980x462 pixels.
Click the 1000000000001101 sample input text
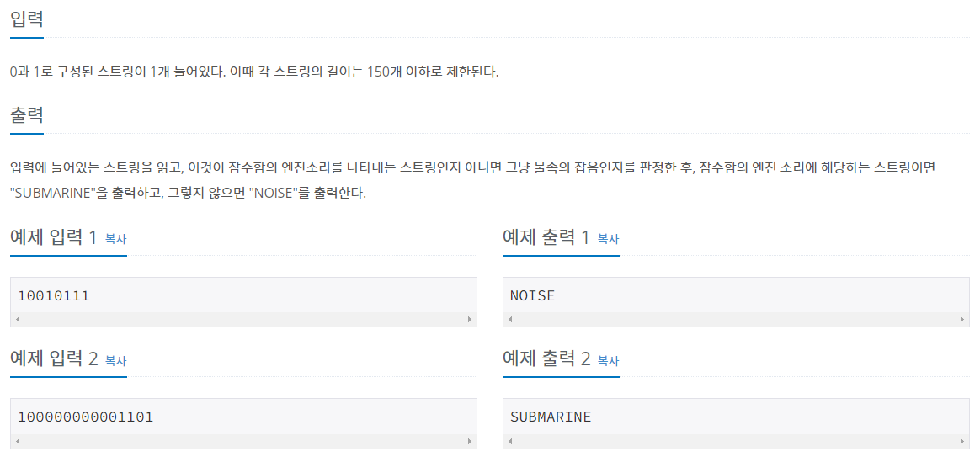tap(86, 417)
